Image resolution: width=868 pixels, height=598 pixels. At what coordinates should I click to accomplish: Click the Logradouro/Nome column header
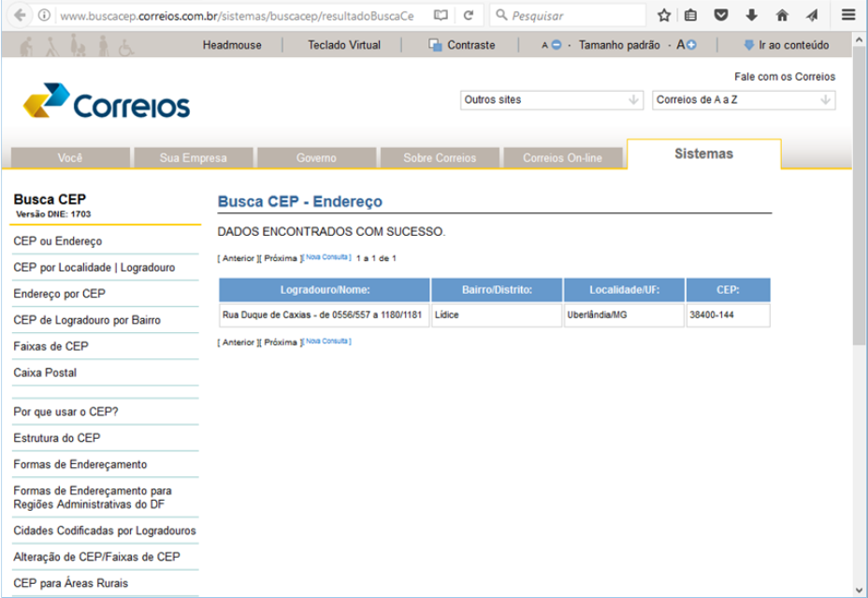pyautogui.click(x=325, y=289)
